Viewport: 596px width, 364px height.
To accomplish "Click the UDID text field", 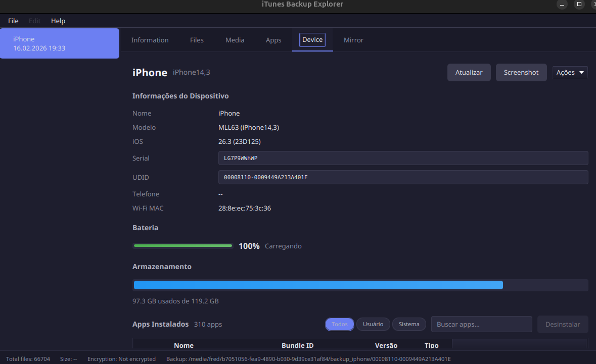I will click(x=403, y=177).
